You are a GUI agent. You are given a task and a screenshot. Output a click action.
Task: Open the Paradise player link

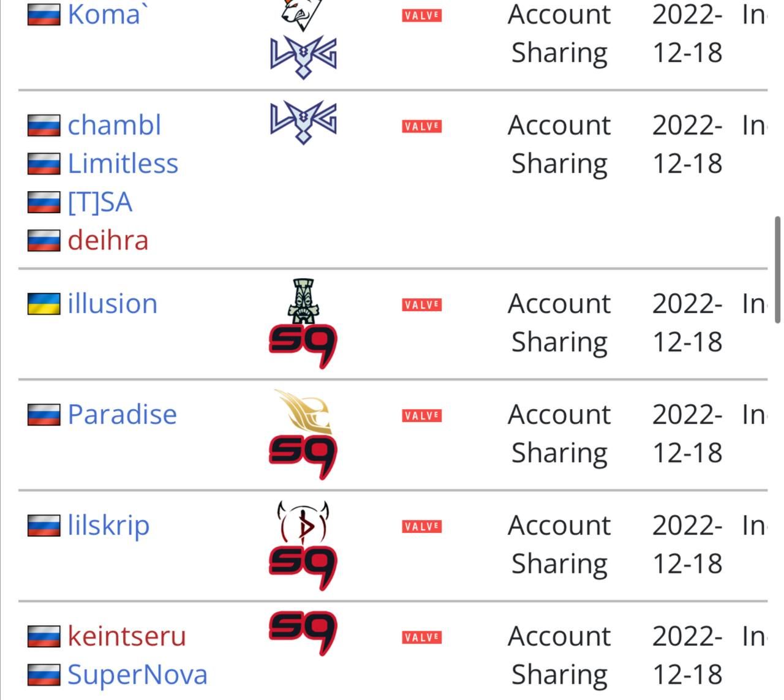(x=123, y=414)
